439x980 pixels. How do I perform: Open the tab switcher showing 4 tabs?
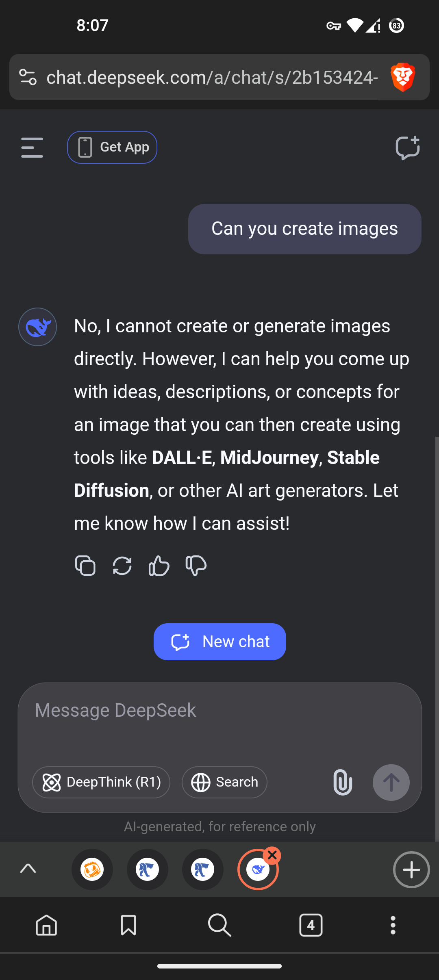click(311, 926)
